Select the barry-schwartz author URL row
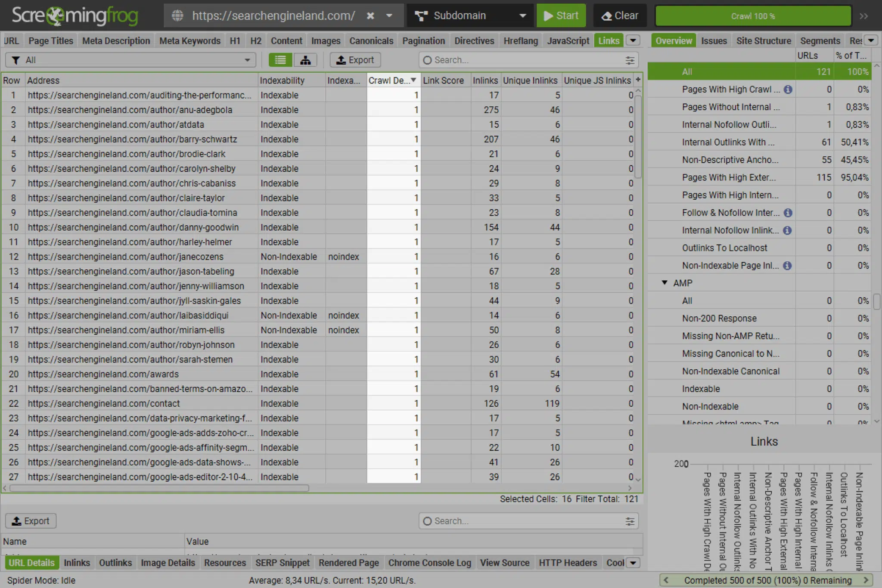The image size is (882, 588). pos(132,139)
